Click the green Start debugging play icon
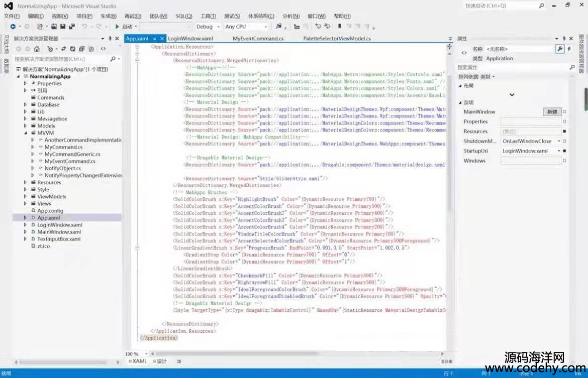The width and height of the screenshot is (588, 378). pyautogui.click(x=117, y=27)
